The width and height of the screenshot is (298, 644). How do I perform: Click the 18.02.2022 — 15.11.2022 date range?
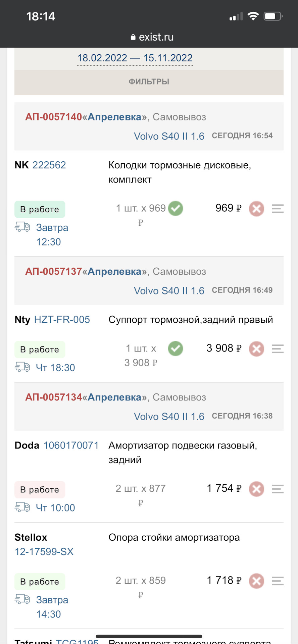pyautogui.click(x=134, y=58)
